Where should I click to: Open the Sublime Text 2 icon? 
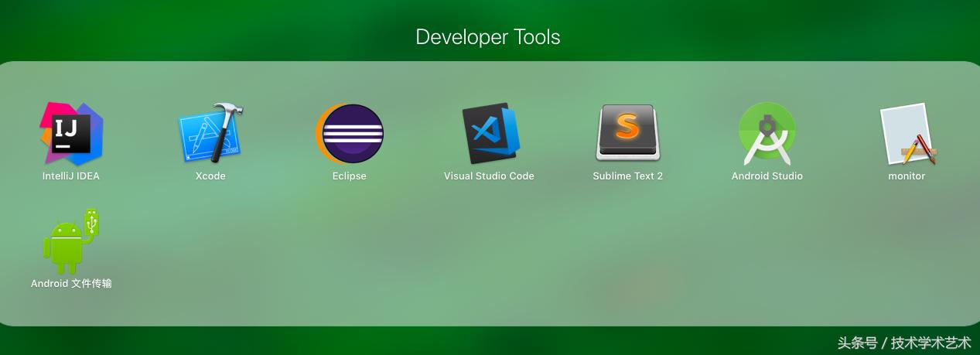(627, 133)
